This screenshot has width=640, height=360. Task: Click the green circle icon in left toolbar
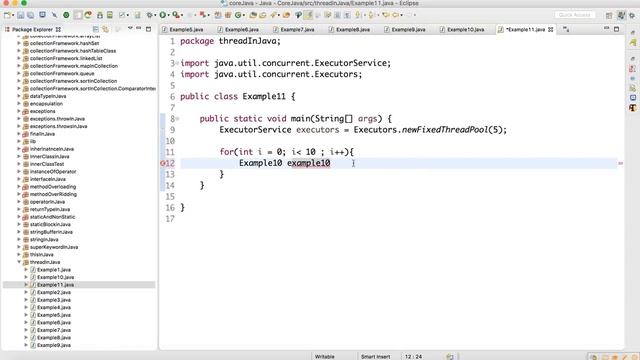coord(66,15)
